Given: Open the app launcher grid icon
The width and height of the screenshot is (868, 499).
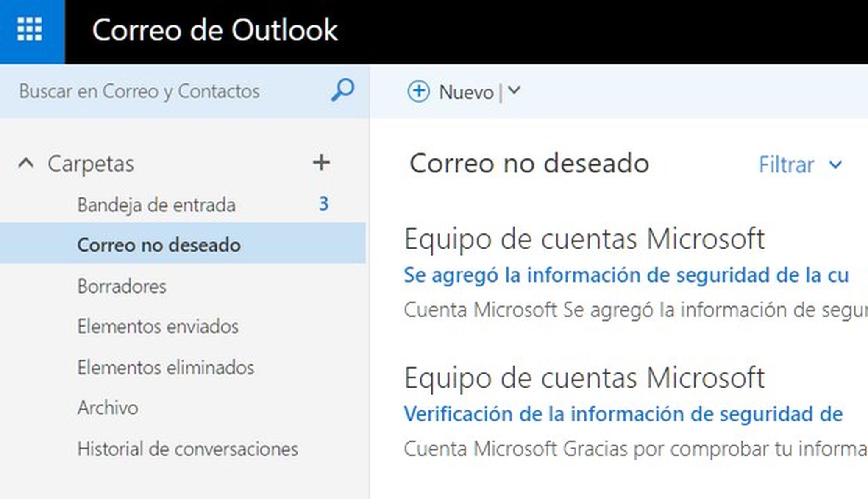Looking at the screenshot, I should (x=29, y=30).
